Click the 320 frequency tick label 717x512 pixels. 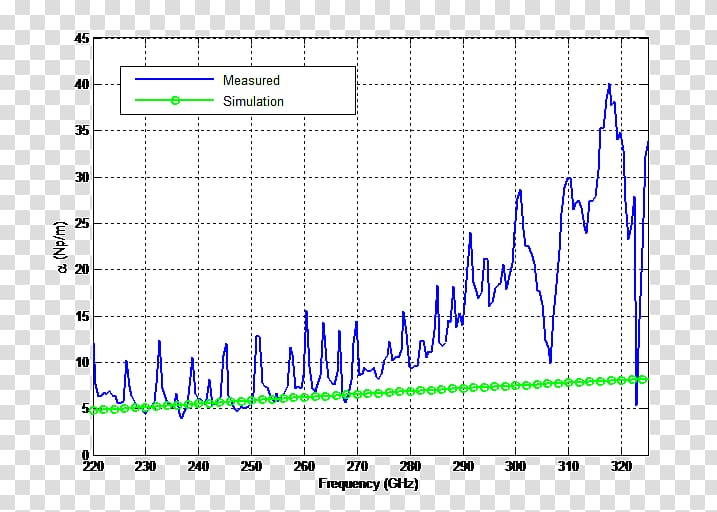click(620, 467)
